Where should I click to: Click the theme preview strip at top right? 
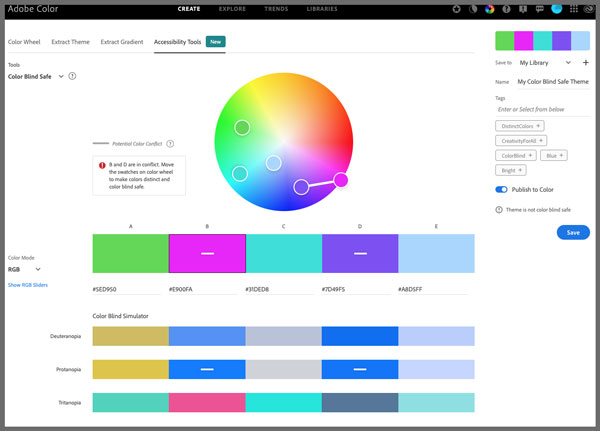click(542, 41)
